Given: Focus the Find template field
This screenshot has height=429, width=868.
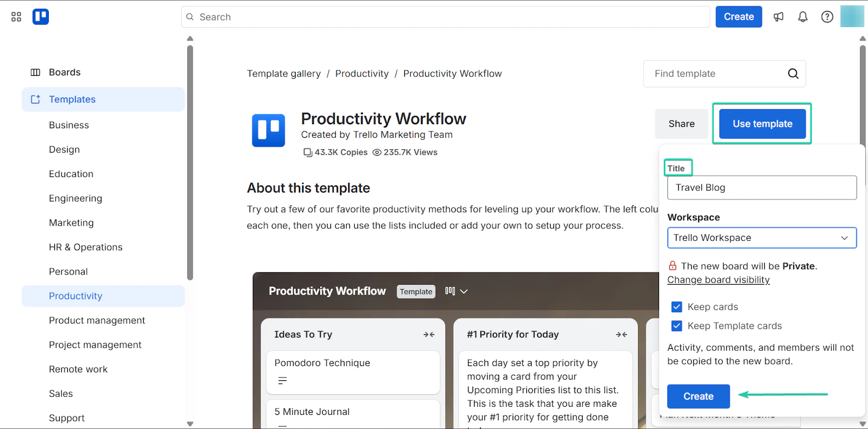Looking at the screenshot, I should 724,74.
